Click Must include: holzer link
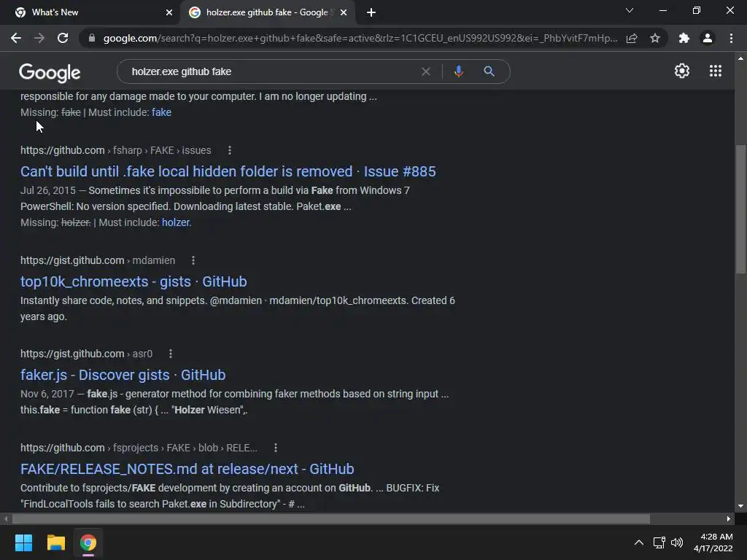The image size is (747, 560). [177, 222]
